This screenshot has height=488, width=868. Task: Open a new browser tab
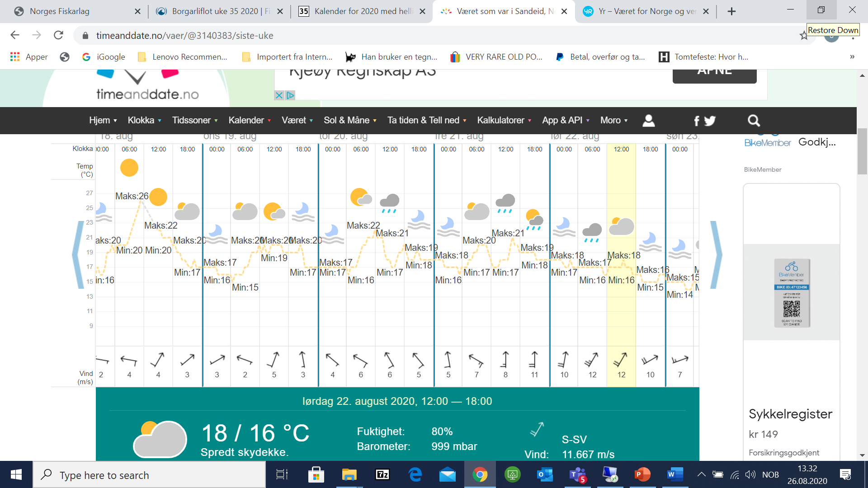(x=731, y=11)
